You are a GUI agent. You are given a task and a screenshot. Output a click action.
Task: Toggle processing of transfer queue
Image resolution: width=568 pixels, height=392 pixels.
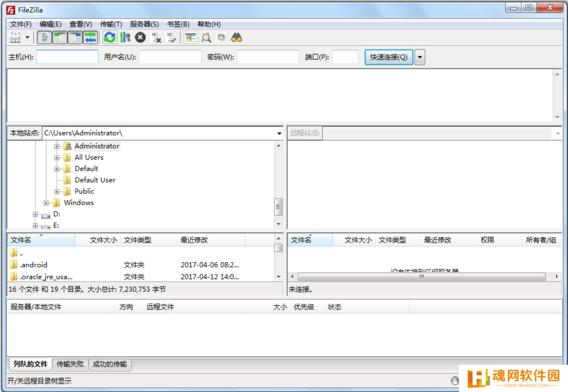(125, 37)
